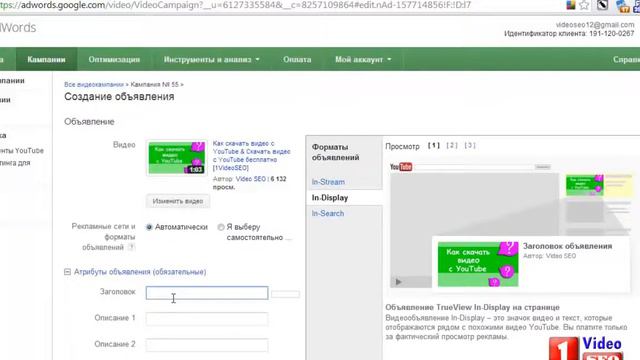Click the small sidebar thumbnail in preview
The width and height of the screenshot is (640, 360).
pyautogui.click(x=584, y=185)
